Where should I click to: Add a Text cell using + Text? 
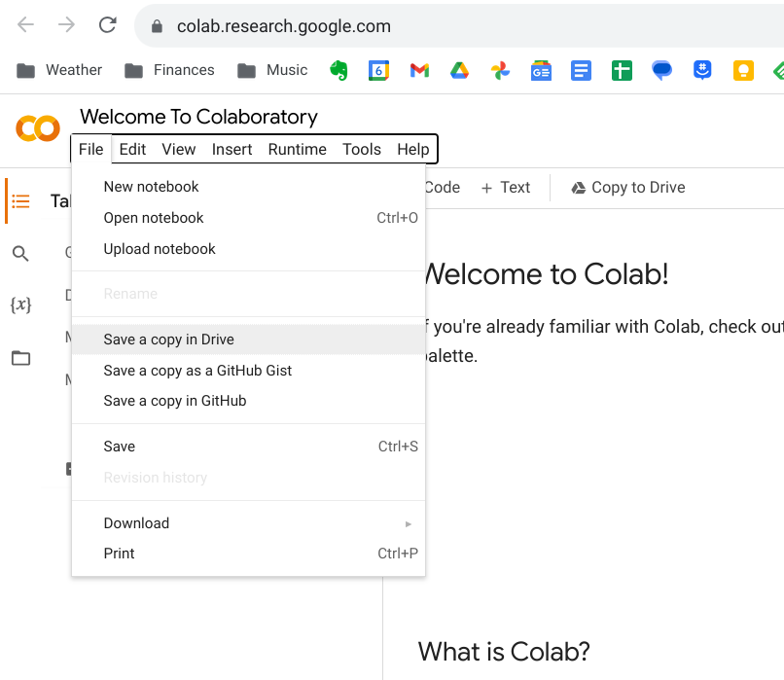505,188
